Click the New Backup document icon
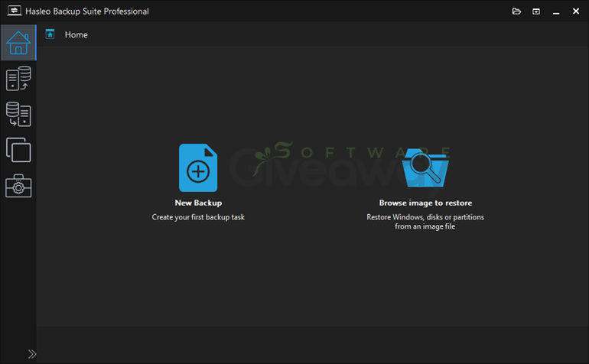 (198, 168)
